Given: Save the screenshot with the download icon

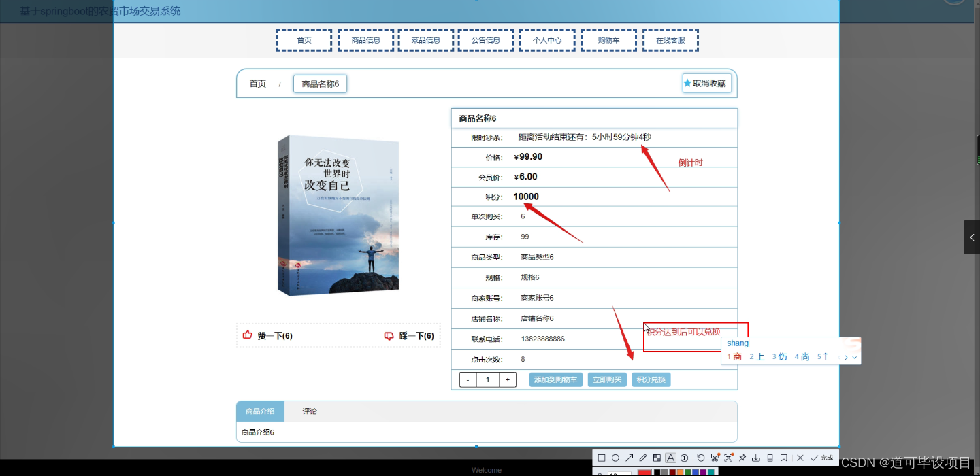Looking at the screenshot, I should coord(755,457).
